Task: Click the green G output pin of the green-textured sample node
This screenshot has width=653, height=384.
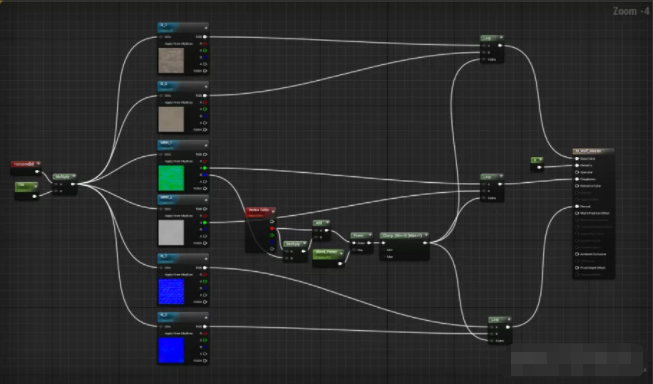Action: pyautogui.click(x=205, y=168)
